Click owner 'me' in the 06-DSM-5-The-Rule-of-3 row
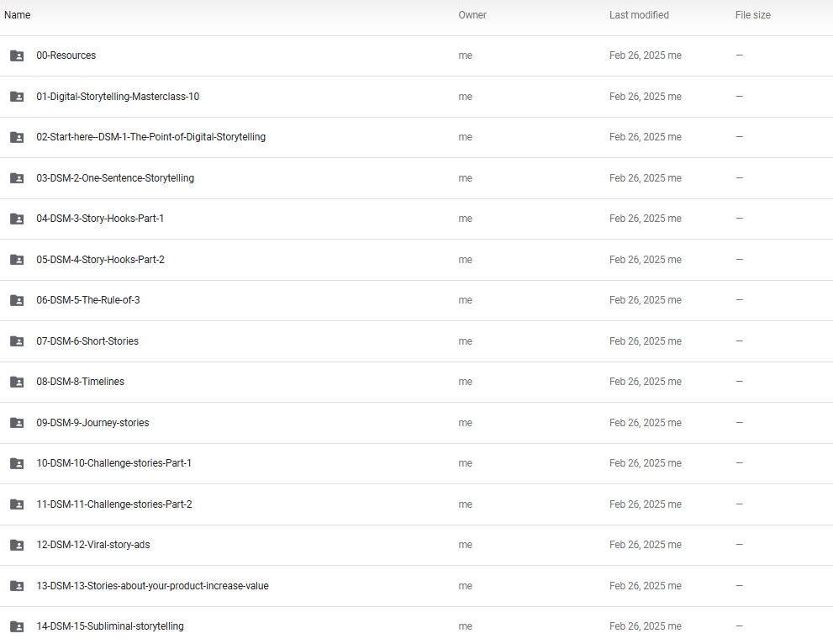 coord(466,299)
